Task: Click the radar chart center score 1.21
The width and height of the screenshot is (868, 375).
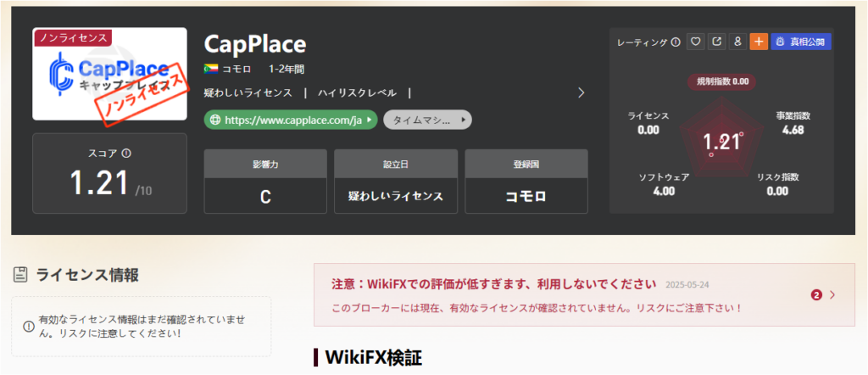Action: pos(722,143)
